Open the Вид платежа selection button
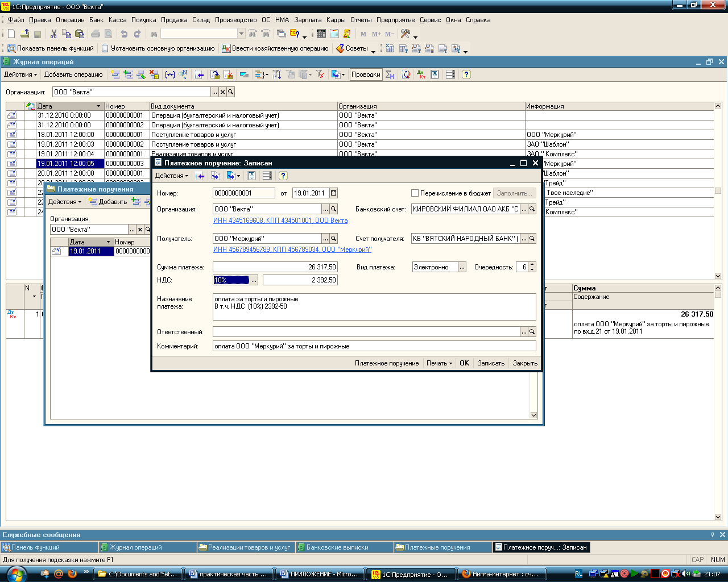This screenshot has height=582, width=728. point(462,267)
